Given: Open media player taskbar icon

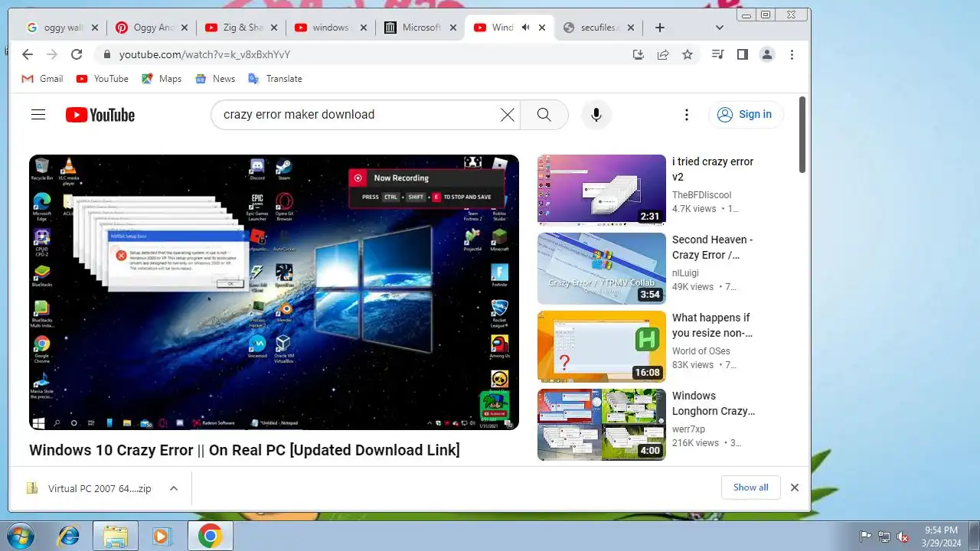Looking at the screenshot, I should (162, 536).
